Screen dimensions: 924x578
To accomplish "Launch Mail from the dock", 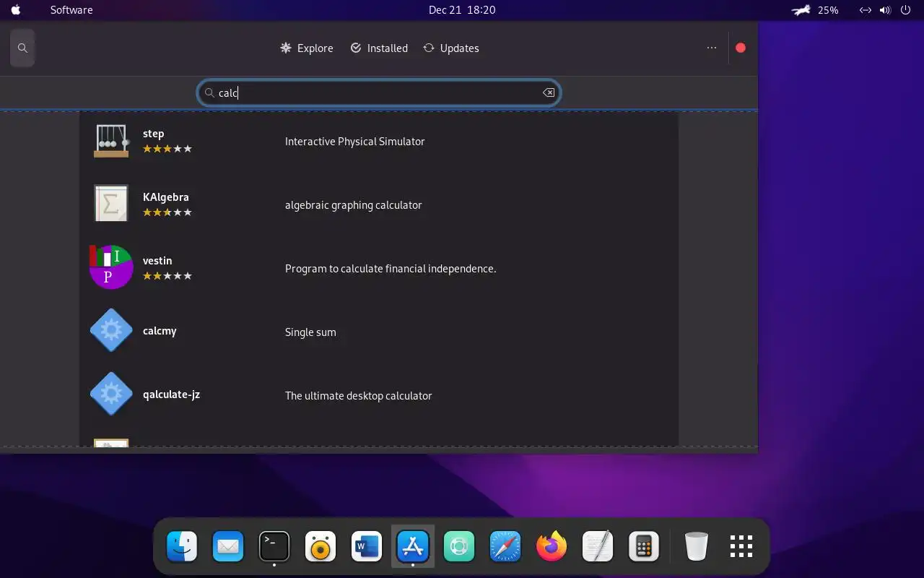I will tap(228, 546).
